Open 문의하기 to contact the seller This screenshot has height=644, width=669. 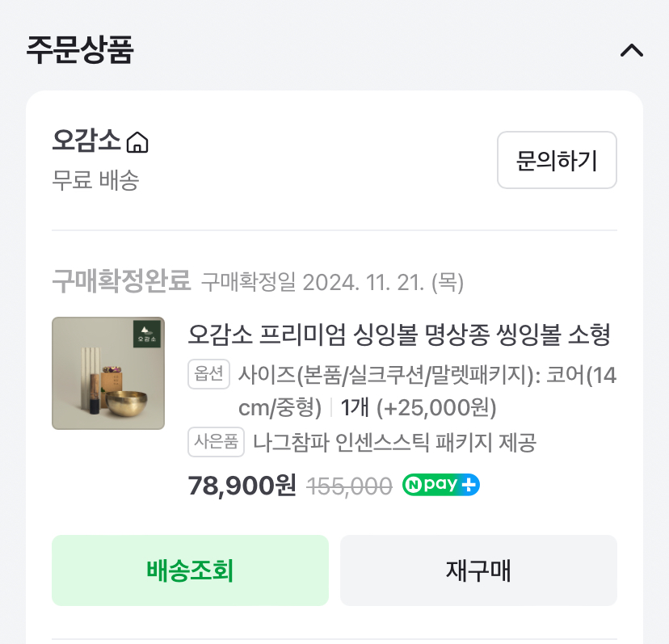click(x=557, y=160)
